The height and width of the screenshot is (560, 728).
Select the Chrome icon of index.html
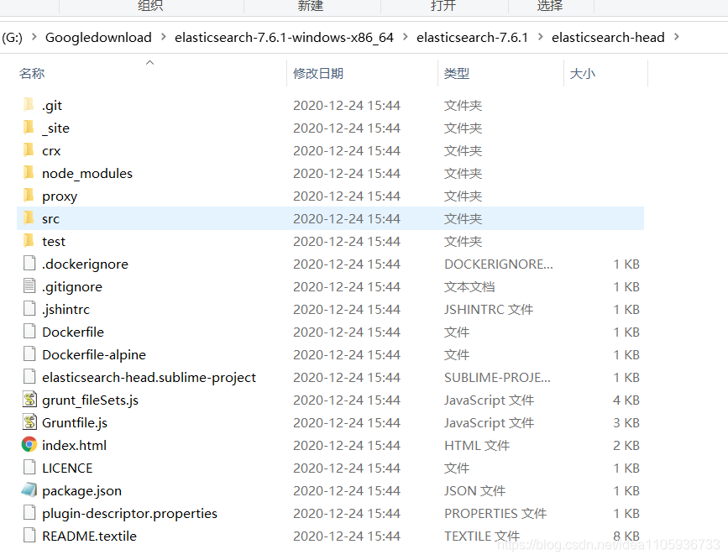coord(29,445)
